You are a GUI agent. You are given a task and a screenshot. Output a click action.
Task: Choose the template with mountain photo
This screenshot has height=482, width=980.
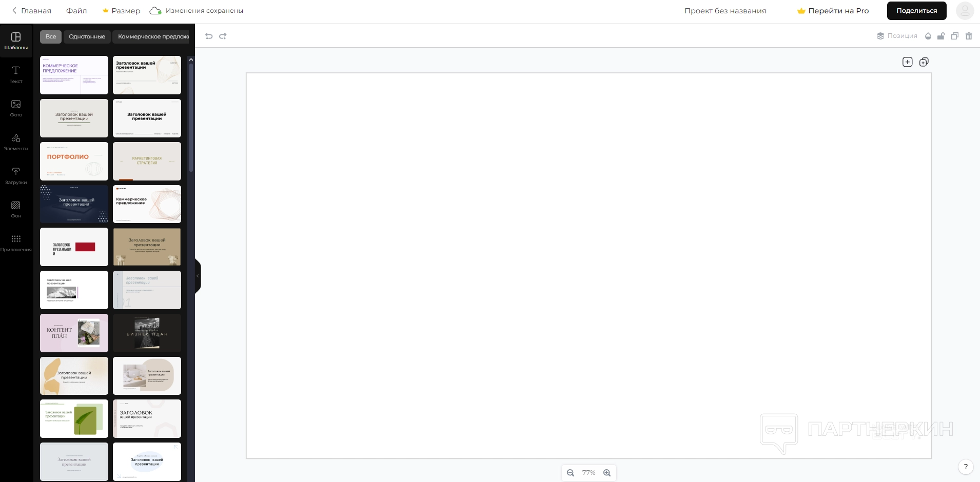74,290
